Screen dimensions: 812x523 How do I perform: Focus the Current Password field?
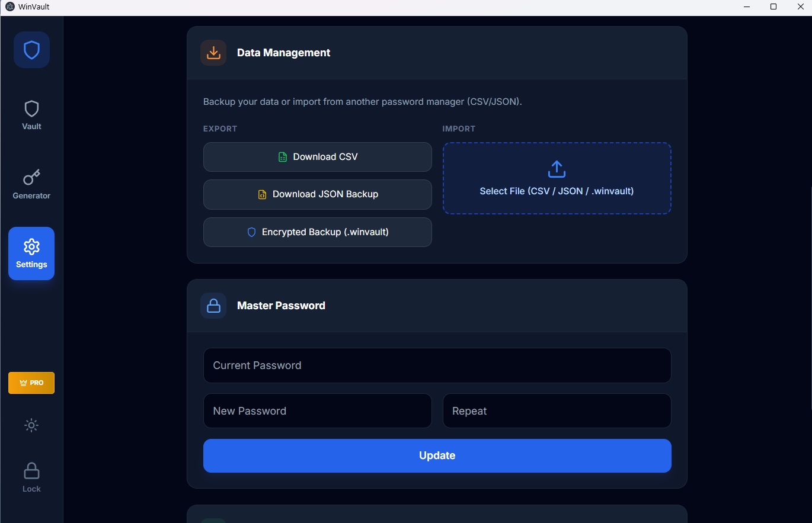point(437,365)
